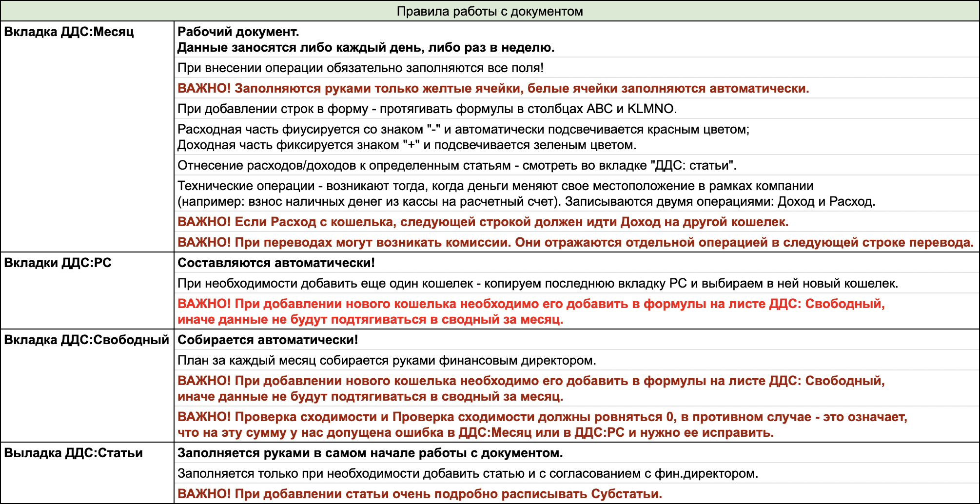Click row about согласованием с фин.директором
The width and height of the screenshot is (980, 504).
(x=577, y=473)
